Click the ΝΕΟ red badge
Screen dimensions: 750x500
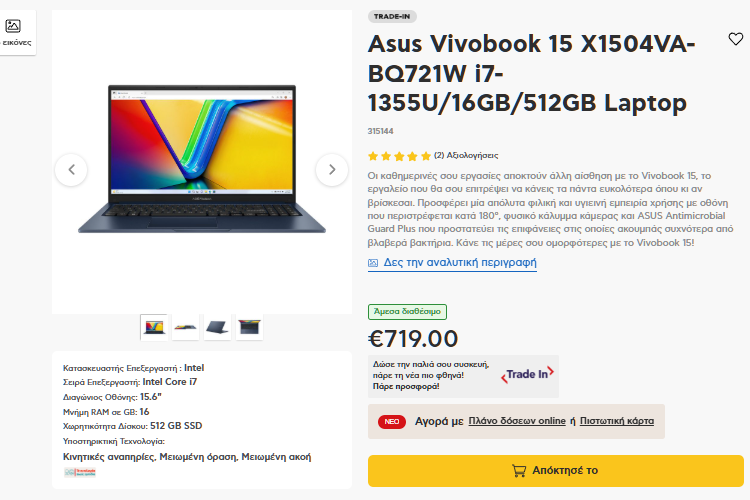(x=392, y=422)
